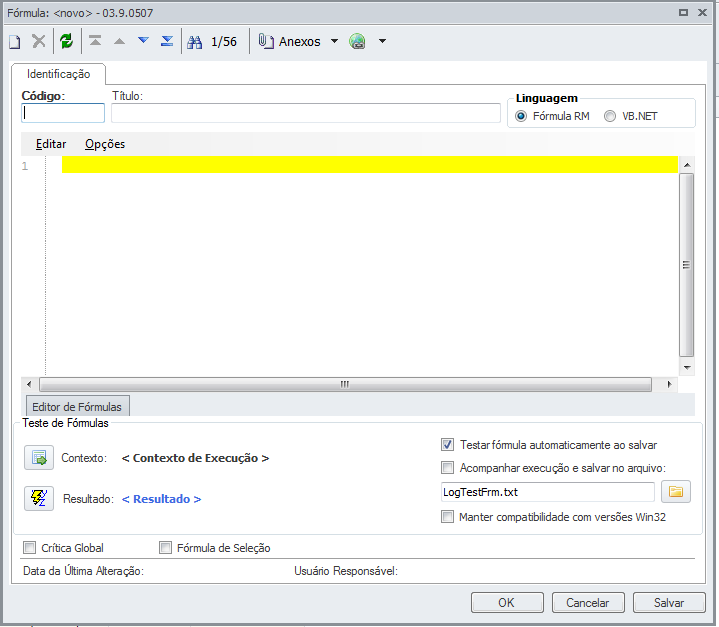The width and height of the screenshot is (719, 627).
Task: Go to first record arrow icon
Action: (95, 41)
